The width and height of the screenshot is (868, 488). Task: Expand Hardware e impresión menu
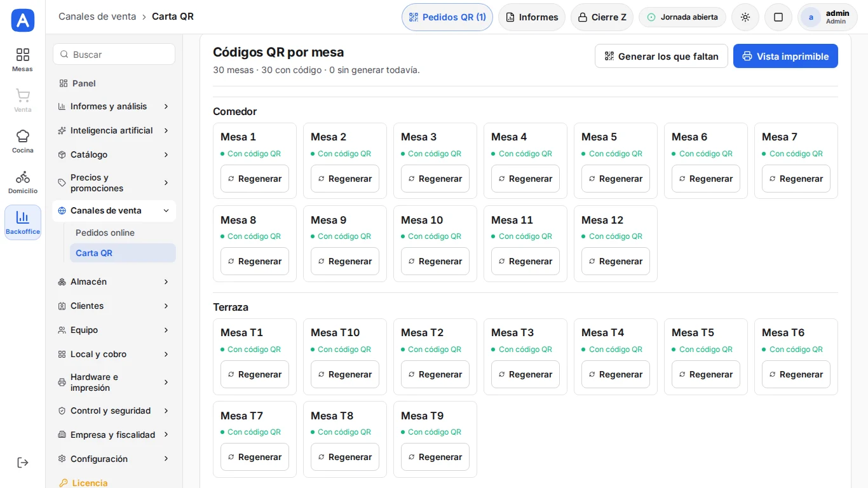click(114, 382)
